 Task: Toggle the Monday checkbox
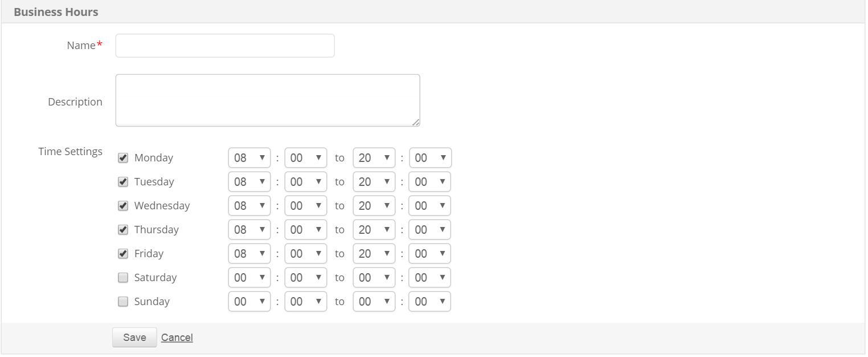click(x=122, y=158)
